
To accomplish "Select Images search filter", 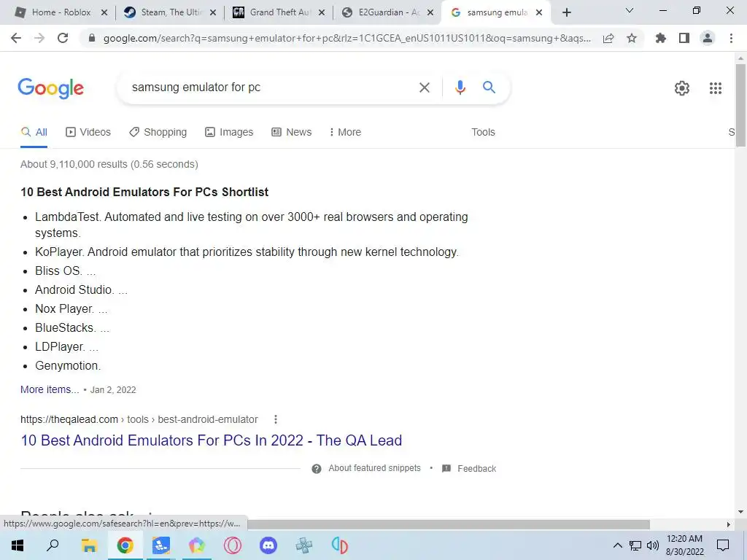I will pyautogui.click(x=229, y=132).
